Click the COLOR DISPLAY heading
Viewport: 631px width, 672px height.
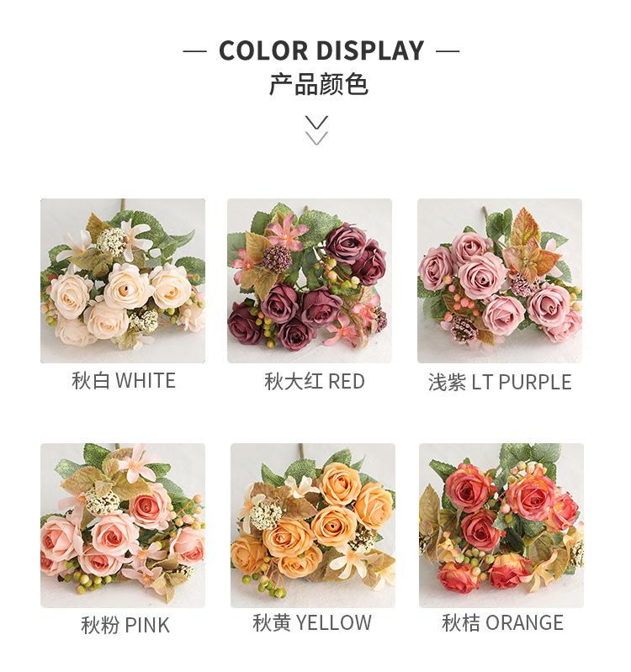[321, 50]
